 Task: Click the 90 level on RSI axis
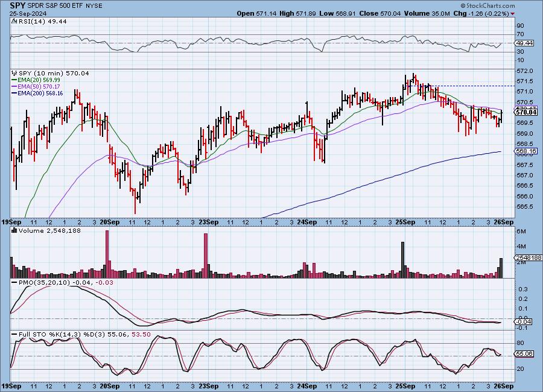(520, 25)
